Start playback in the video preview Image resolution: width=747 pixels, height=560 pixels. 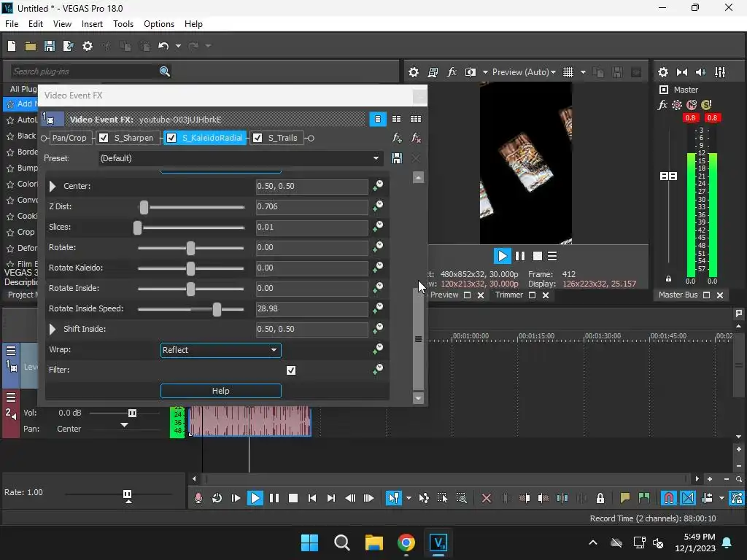point(502,256)
